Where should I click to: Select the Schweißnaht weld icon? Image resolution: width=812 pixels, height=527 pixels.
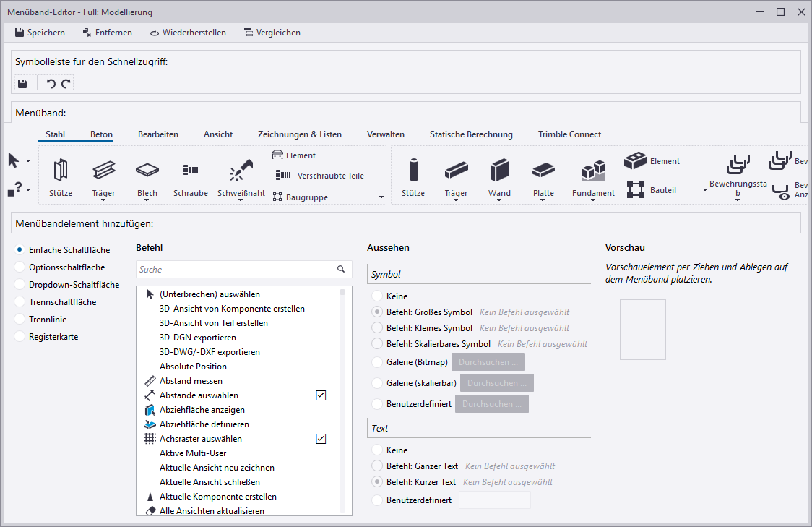tap(241, 171)
